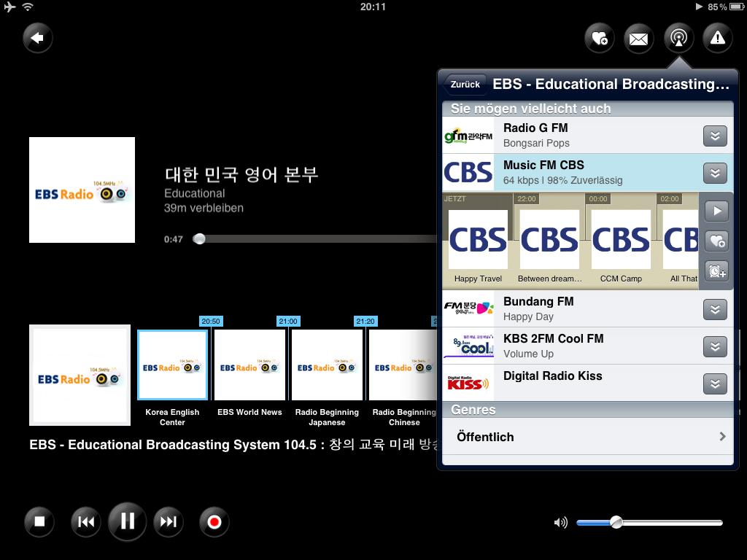Click the 00:00 CBS schedule marker
Screen dimensions: 747x560
pyautogui.click(x=598, y=199)
